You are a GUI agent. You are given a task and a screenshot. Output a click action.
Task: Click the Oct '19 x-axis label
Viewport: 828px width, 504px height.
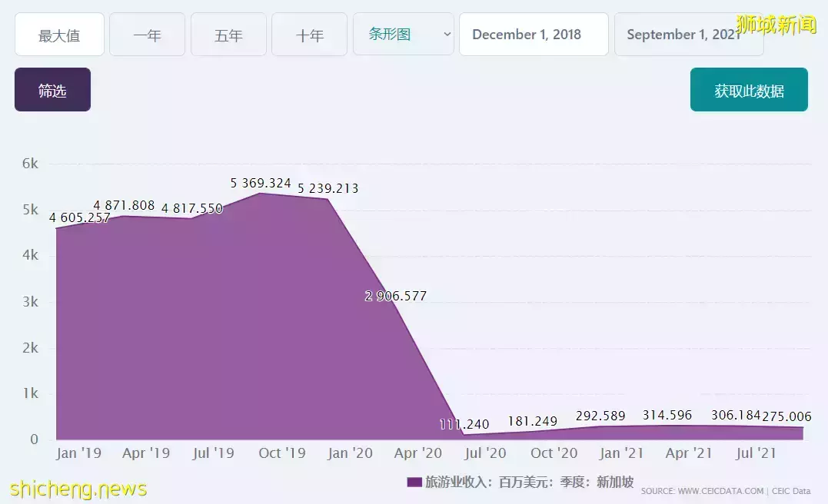tap(281, 453)
